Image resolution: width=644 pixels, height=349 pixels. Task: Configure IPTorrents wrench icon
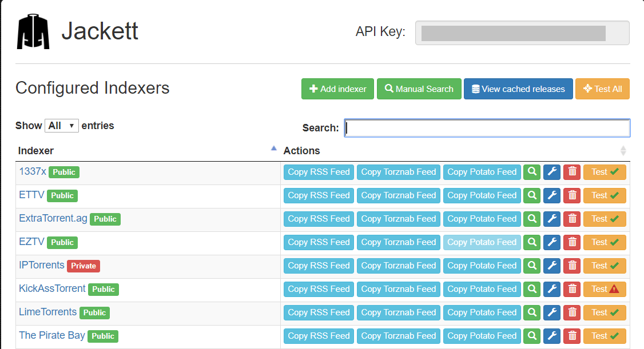(552, 266)
